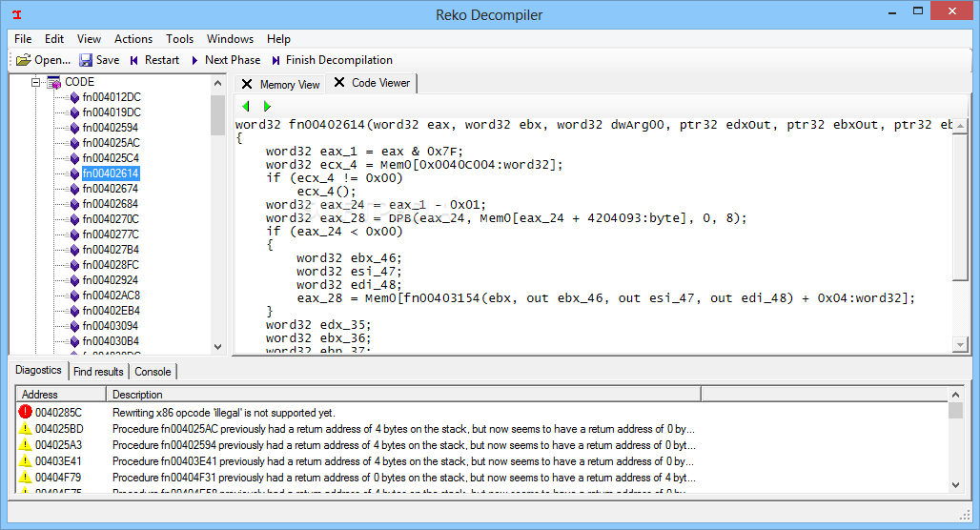Click procedure icon beside fn004025C4
Viewport: 980px width, 530px height.
[74, 158]
